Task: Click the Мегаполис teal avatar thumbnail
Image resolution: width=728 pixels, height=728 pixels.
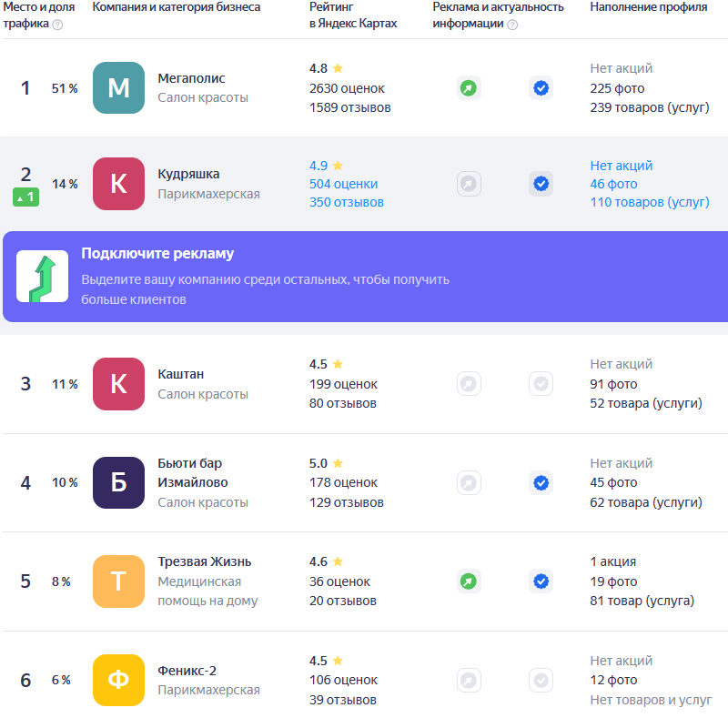Action: pyautogui.click(x=118, y=88)
